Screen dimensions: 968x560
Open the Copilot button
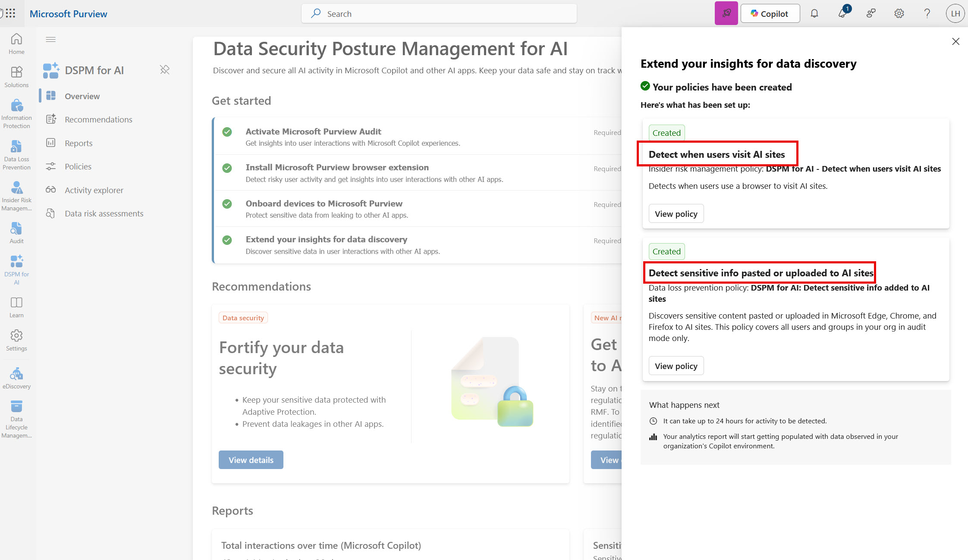(770, 13)
